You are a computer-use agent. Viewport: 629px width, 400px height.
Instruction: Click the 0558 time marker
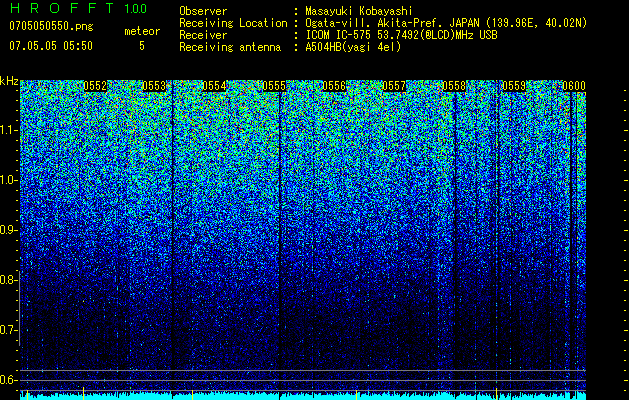point(455,86)
